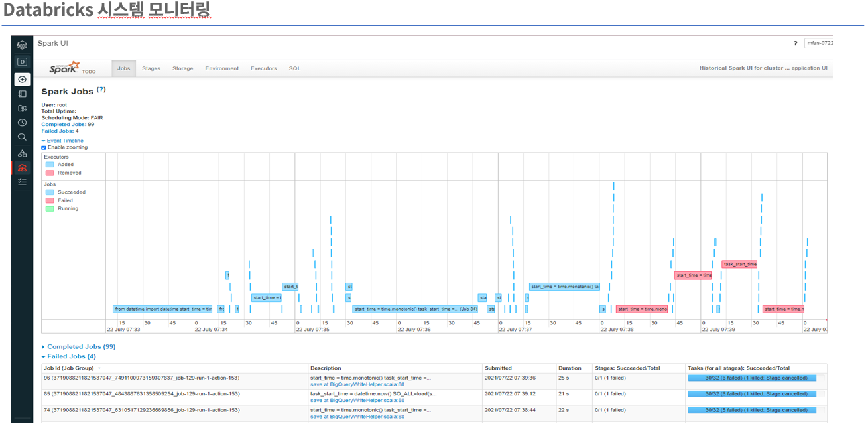Viewport: 868px width, 426px height.
Task: Open the Repos folder icon in sidebar
Action: [22, 108]
